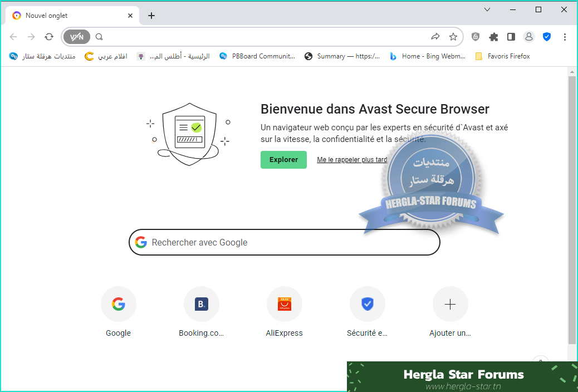Click Ajouter un... shortcut plus tile

tap(450, 312)
